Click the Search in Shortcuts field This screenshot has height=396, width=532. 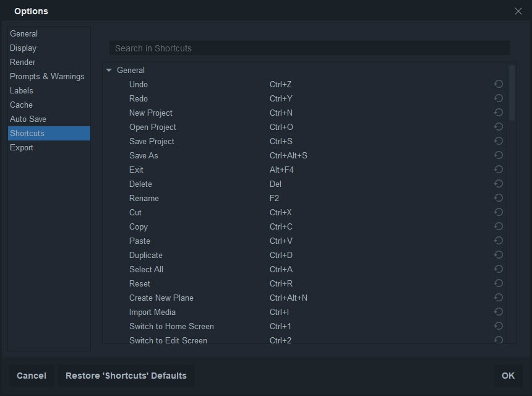[x=309, y=48]
